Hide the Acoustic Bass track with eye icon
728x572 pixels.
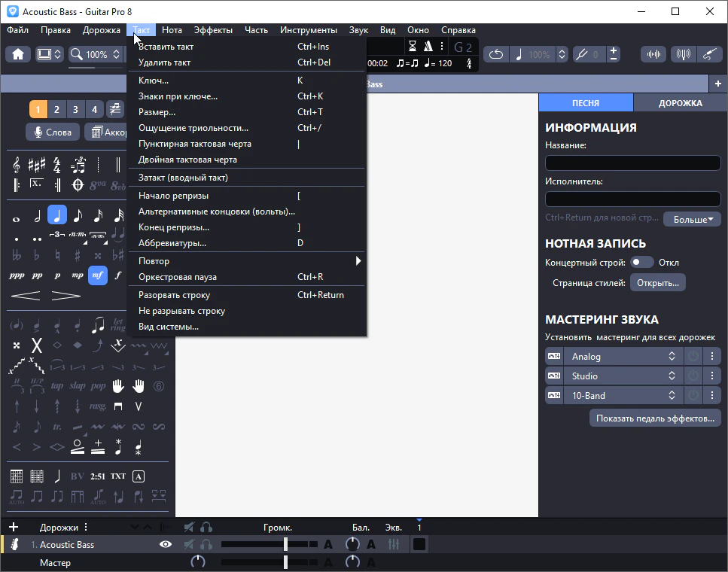coord(166,544)
